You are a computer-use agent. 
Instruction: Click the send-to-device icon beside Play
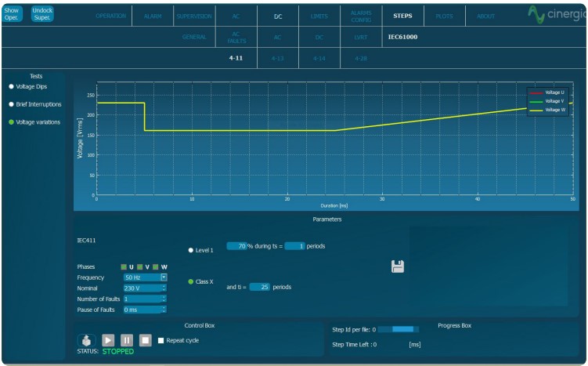87,340
